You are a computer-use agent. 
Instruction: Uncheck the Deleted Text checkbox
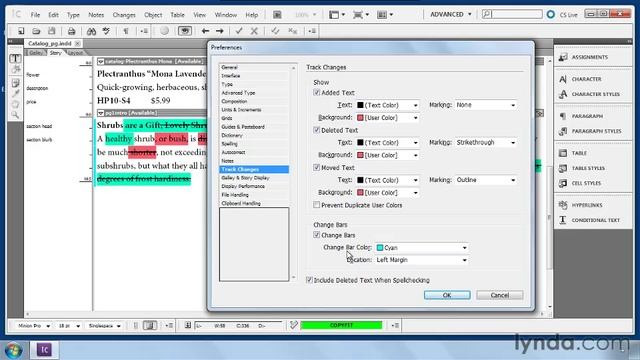click(x=316, y=130)
